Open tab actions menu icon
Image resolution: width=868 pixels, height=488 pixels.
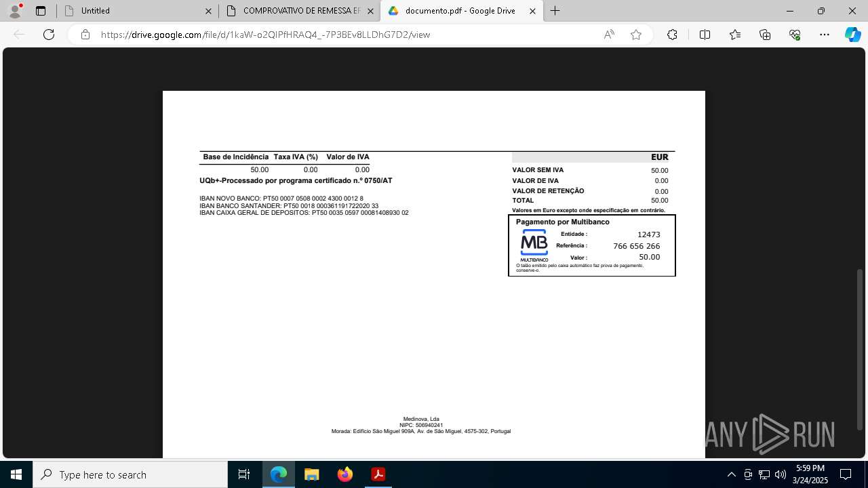[x=41, y=11]
